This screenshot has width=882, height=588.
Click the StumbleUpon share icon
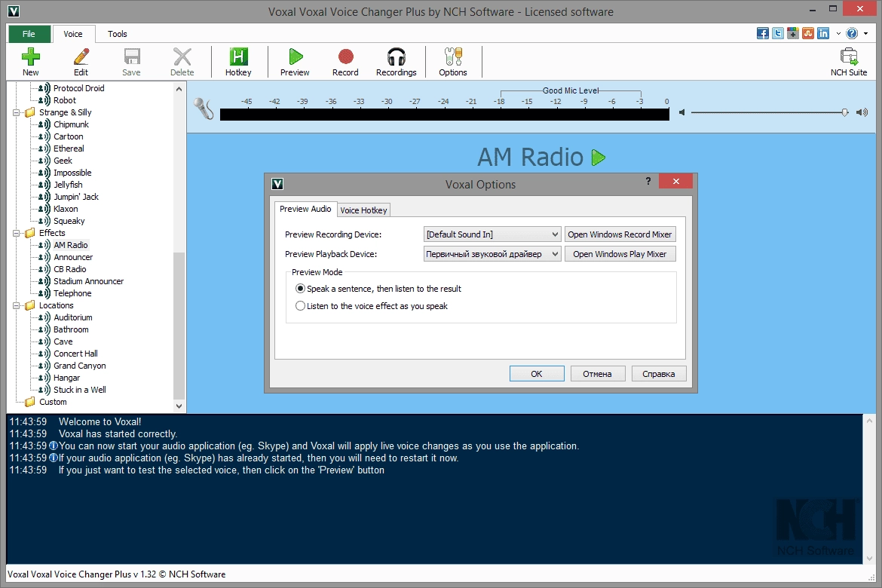click(808, 33)
